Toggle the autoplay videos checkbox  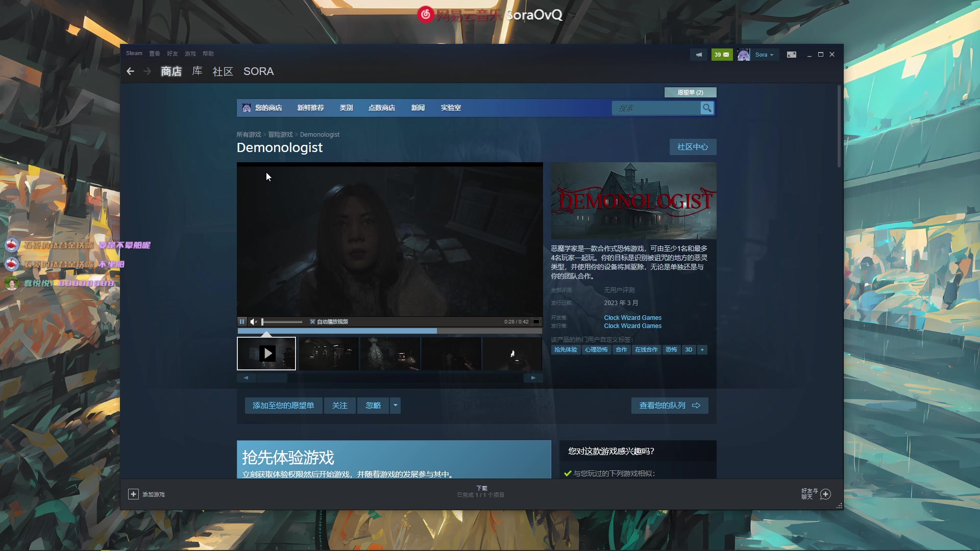pyautogui.click(x=312, y=321)
